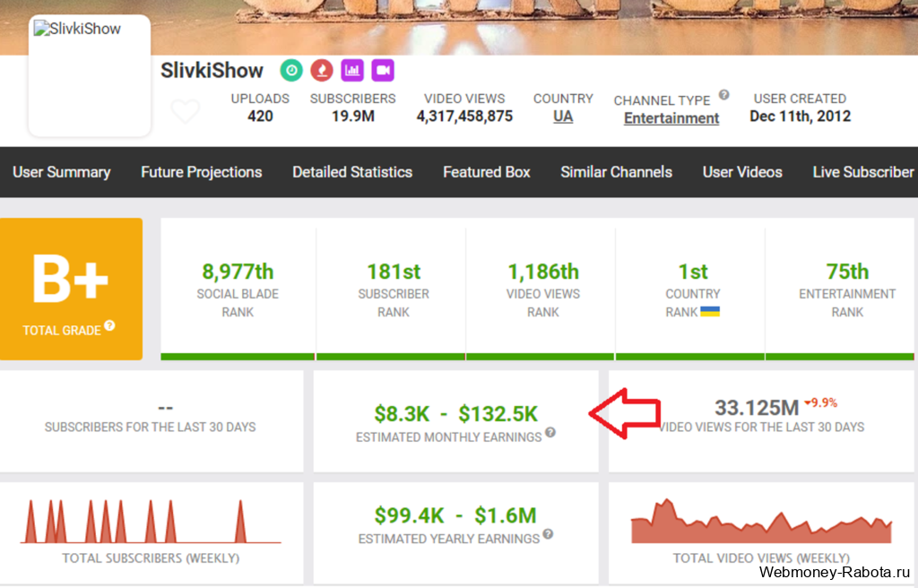Click the Total Subscribers (Weekly) chart
This screenshot has width=918, height=588.
(151, 521)
